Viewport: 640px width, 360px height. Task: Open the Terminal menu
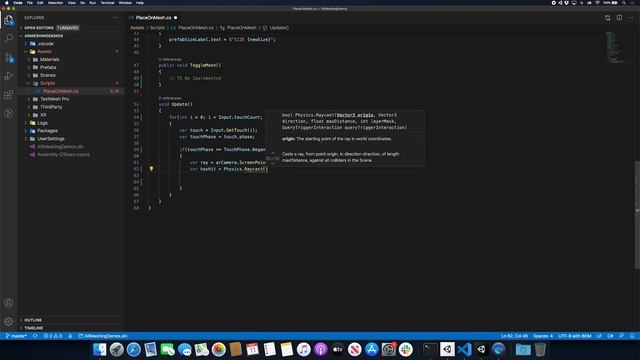click(107, 3)
